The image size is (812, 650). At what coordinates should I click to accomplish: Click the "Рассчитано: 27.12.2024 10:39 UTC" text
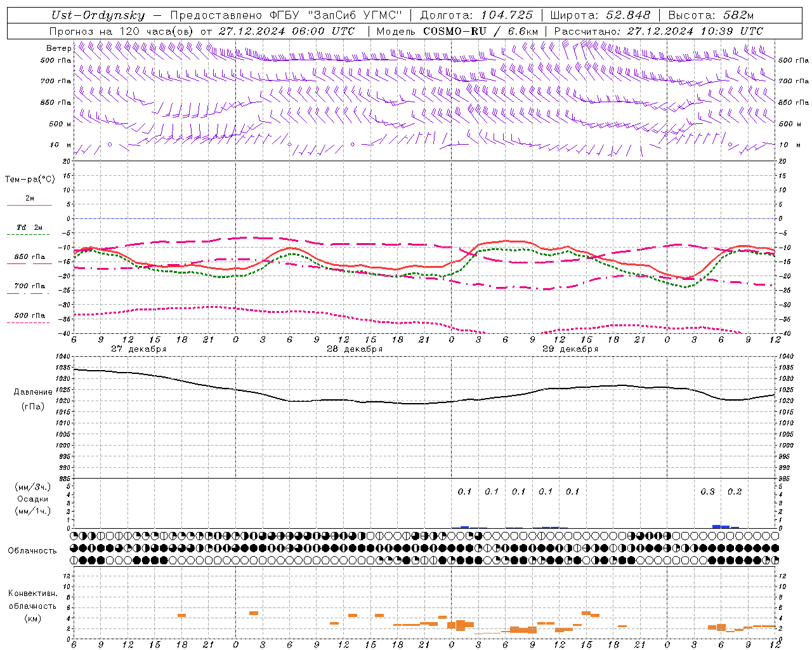(658, 31)
